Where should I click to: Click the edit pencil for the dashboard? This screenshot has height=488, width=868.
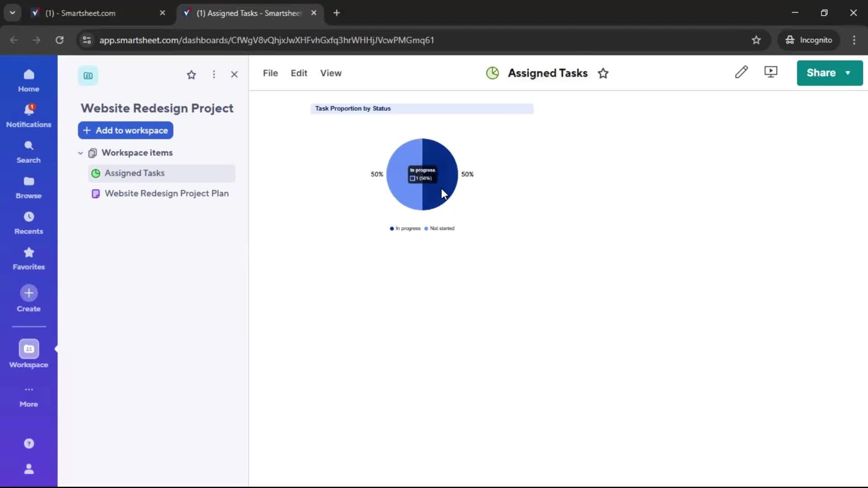742,72
